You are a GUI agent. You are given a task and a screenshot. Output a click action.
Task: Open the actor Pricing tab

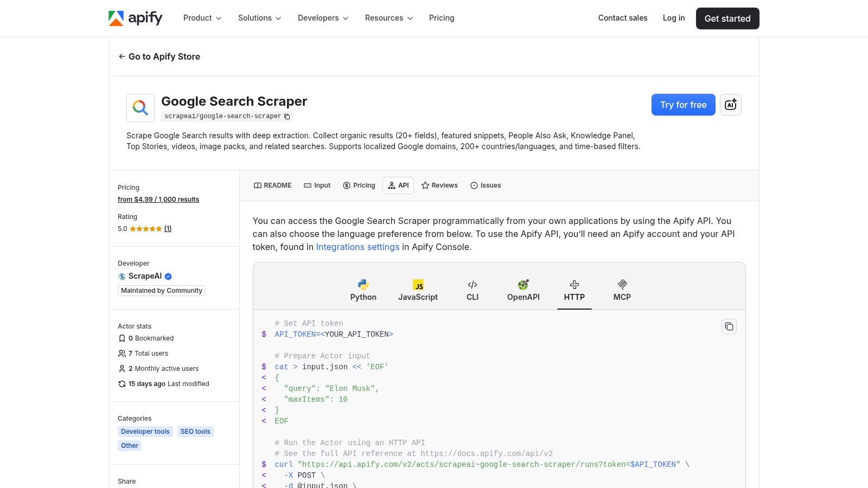359,185
